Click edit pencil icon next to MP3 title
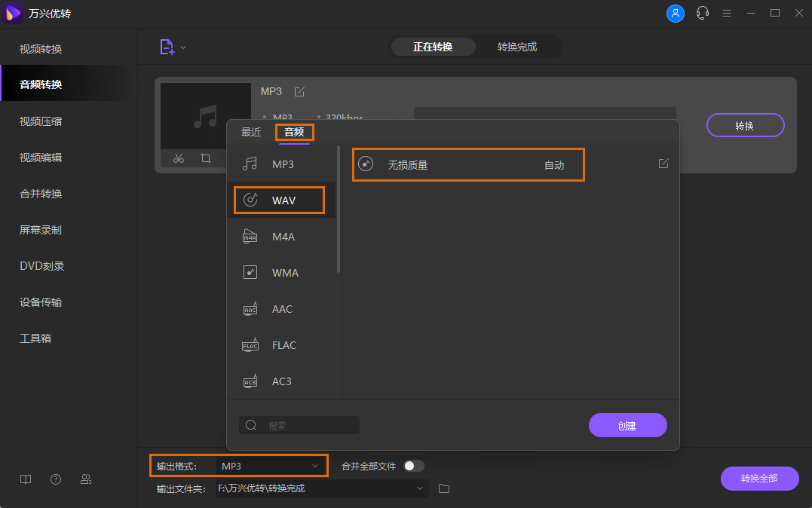This screenshot has width=812, height=508. 299,91
